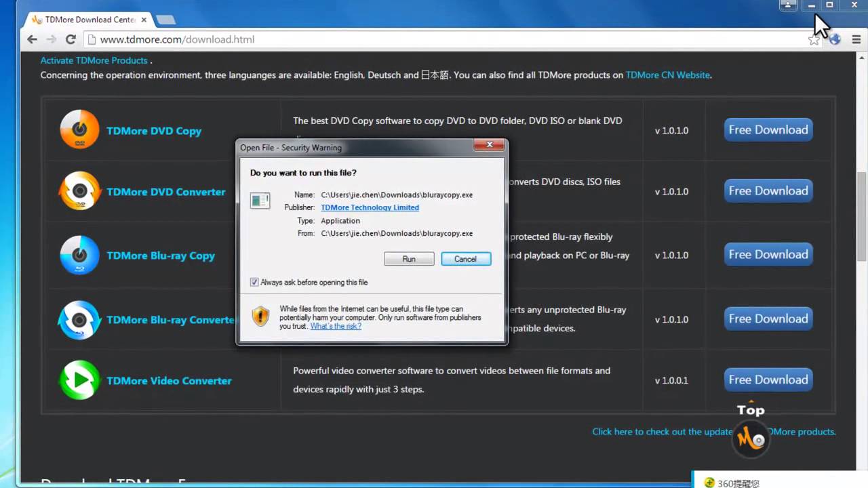The height and width of the screenshot is (488, 868).
Task: Click the TDMore Blu-ray Copy icon
Action: tap(80, 256)
